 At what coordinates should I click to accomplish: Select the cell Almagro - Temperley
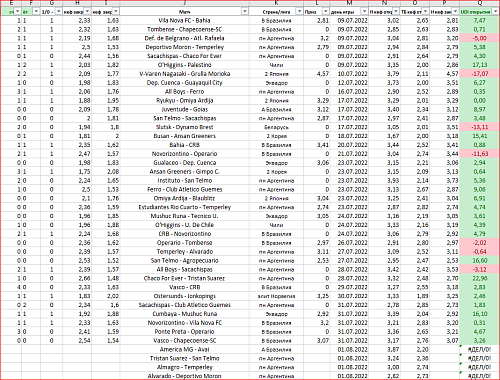pyautogui.click(x=184, y=367)
